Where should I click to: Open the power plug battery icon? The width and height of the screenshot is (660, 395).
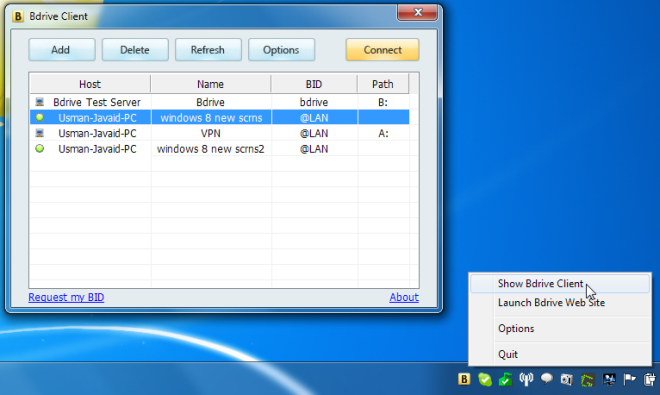[650, 379]
